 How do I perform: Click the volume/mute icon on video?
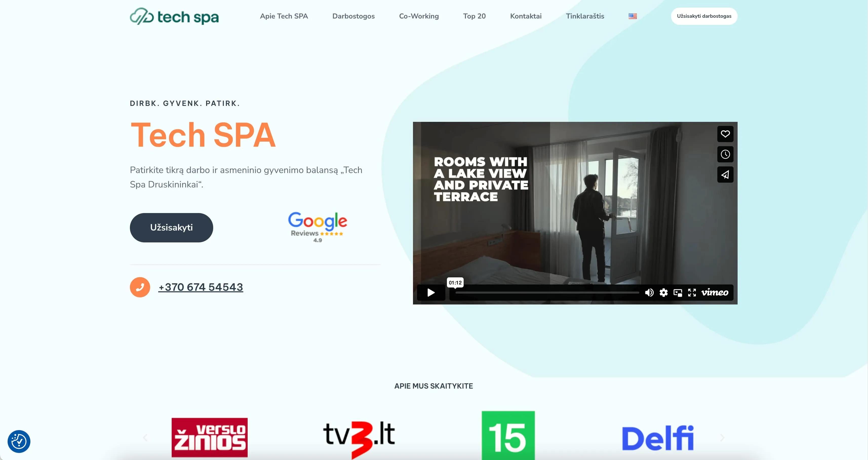[649, 292]
